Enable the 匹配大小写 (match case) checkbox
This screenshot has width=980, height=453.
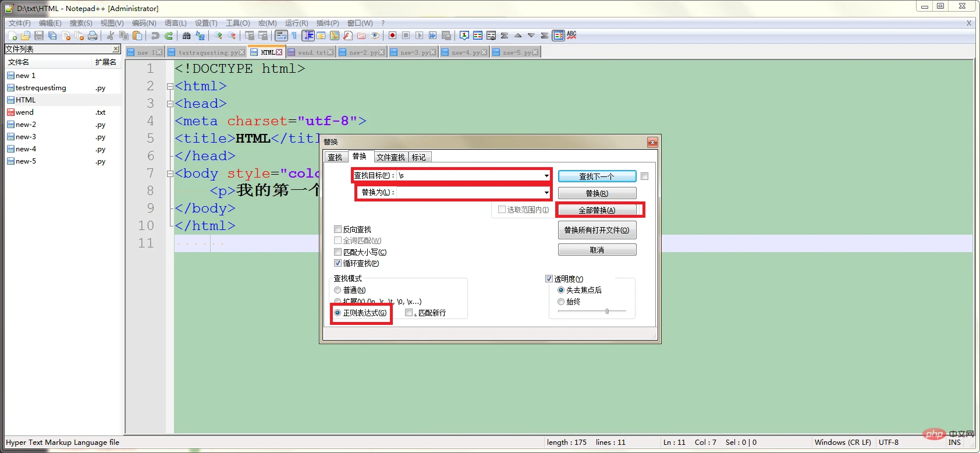(x=338, y=252)
